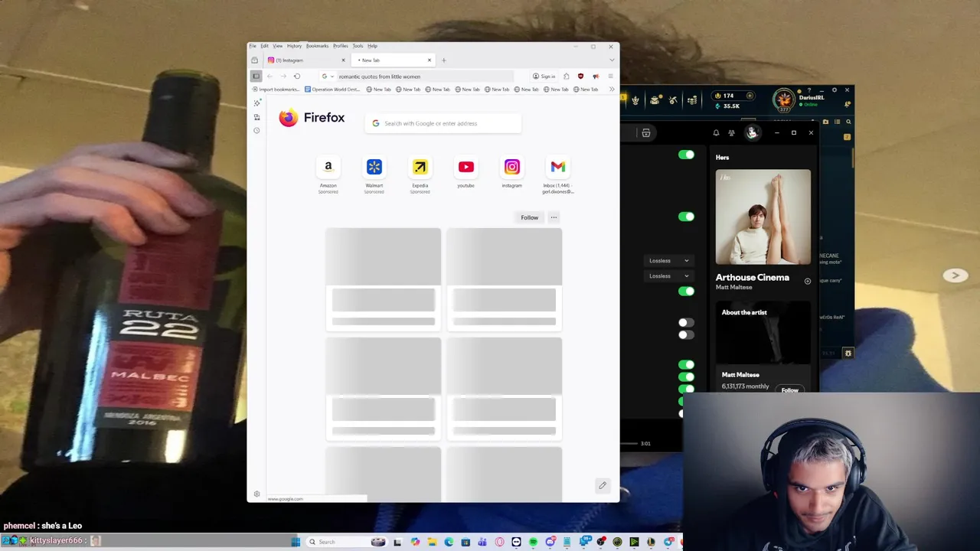Open the Spotify profile avatar
Screen dimensions: 980x551
[x=752, y=133]
